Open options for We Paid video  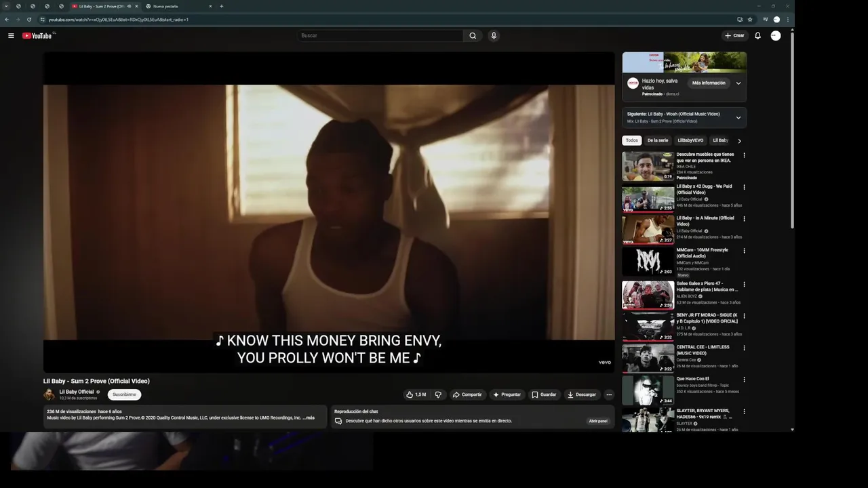pyautogui.click(x=744, y=187)
